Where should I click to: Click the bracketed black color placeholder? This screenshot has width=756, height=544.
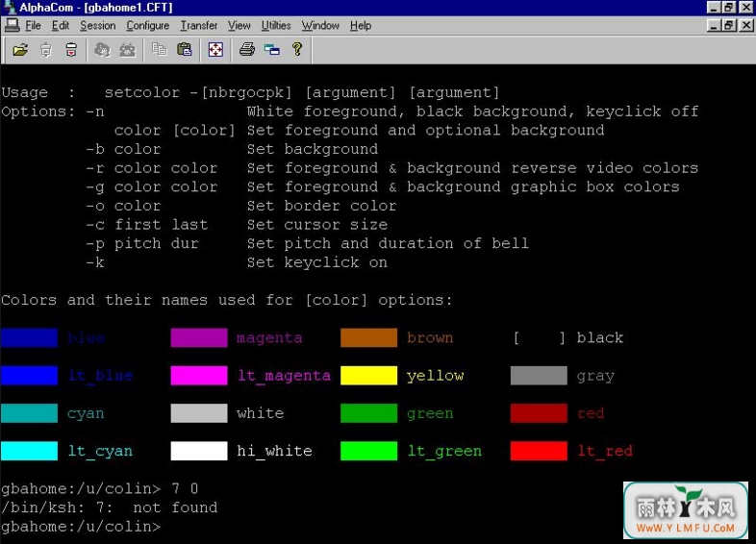(540, 337)
